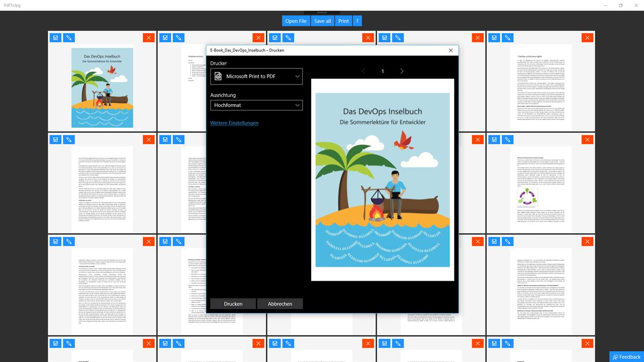Screen dimensions: 644x362
Task: Delete the Inhaltsverzeichnis page thumbnail
Action: click(x=258, y=38)
